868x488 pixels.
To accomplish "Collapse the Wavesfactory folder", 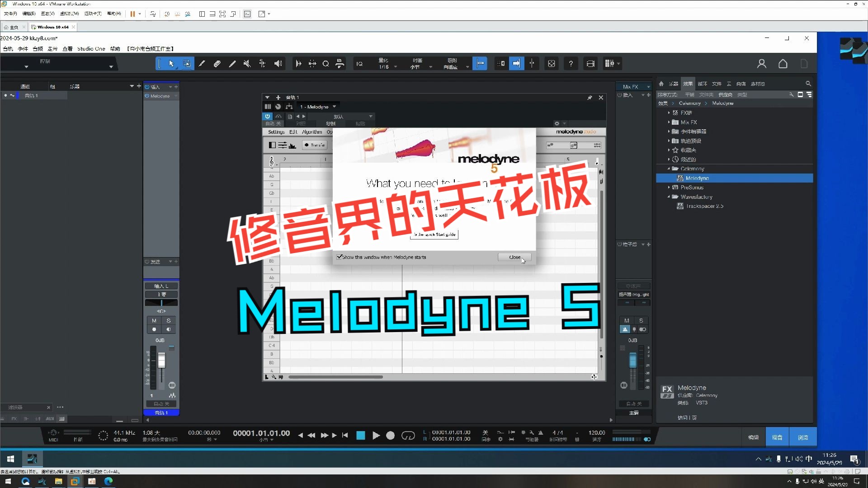I will click(669, 197).
